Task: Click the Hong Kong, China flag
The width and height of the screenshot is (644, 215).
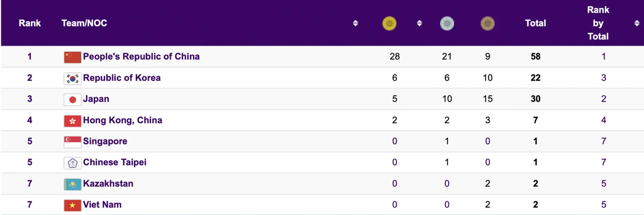Action: [x=72, y=121]
